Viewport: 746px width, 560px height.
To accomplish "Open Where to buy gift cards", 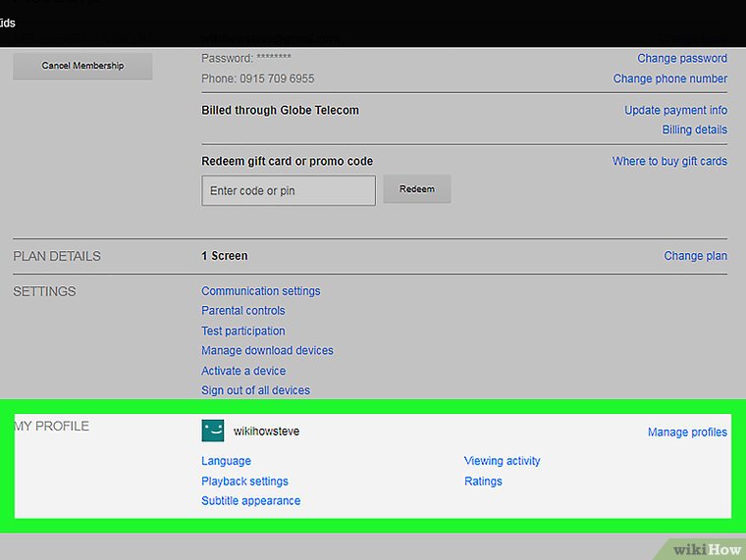I will (669, 162).
